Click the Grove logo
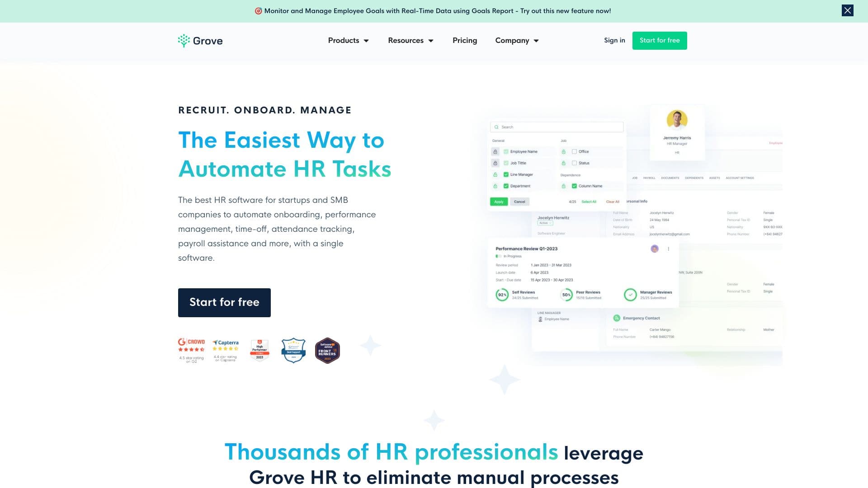Screen dimensions: 868x488 [200, 40]
